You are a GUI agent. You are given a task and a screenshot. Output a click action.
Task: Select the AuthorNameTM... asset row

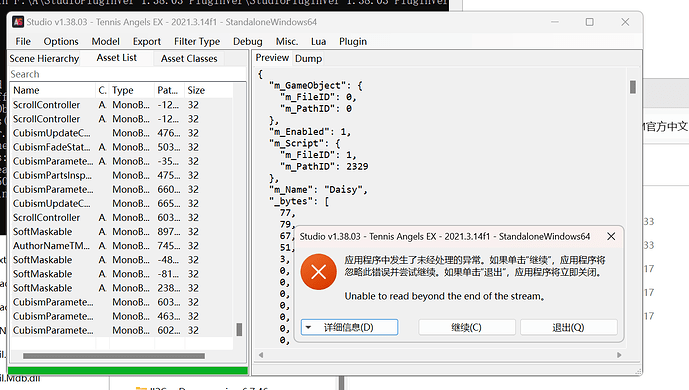tap(121, 246)
